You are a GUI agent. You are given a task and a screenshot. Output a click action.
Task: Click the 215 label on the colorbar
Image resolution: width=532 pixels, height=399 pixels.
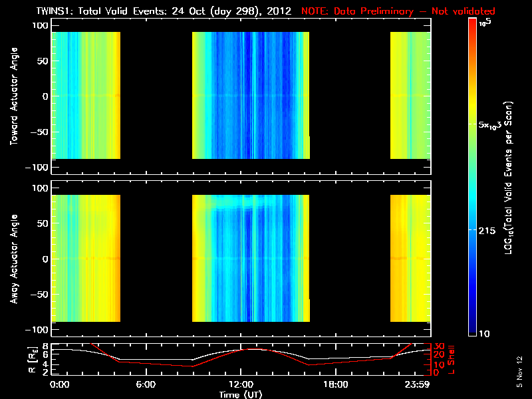[487, 231]
